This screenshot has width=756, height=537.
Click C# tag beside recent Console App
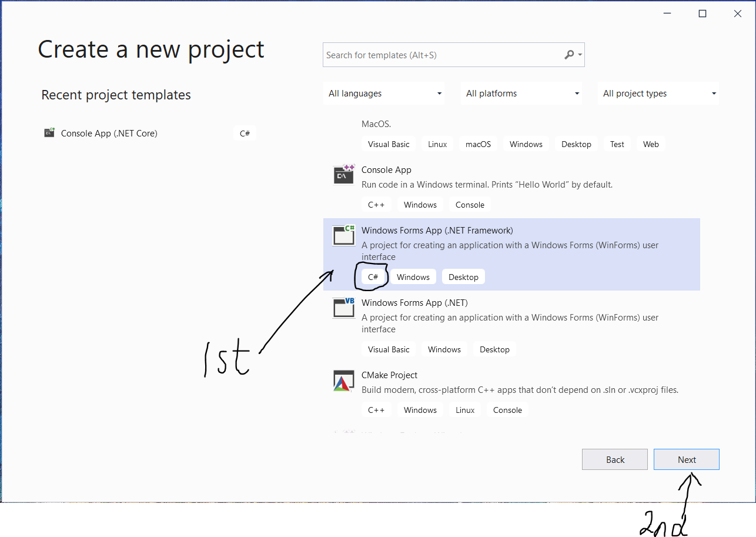[245, 134]
